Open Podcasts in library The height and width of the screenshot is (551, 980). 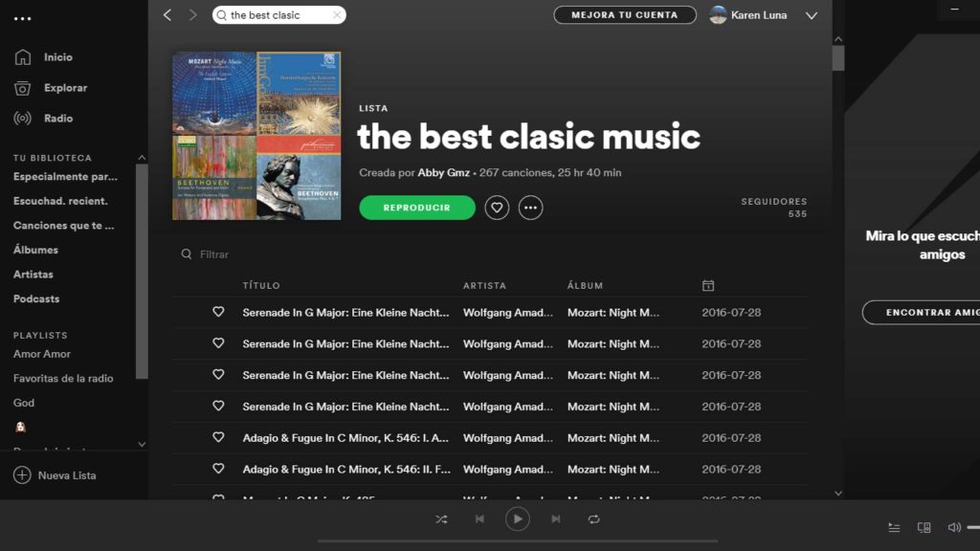pyautogui.click(x=36, y=298)
